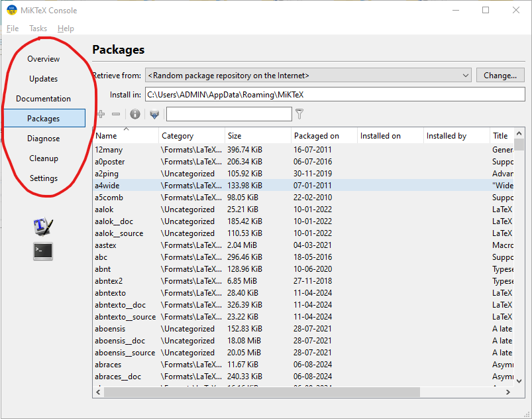
Task: Click the uninstall package minus icon
Action: pyautogui.click(x=116, y=114)
